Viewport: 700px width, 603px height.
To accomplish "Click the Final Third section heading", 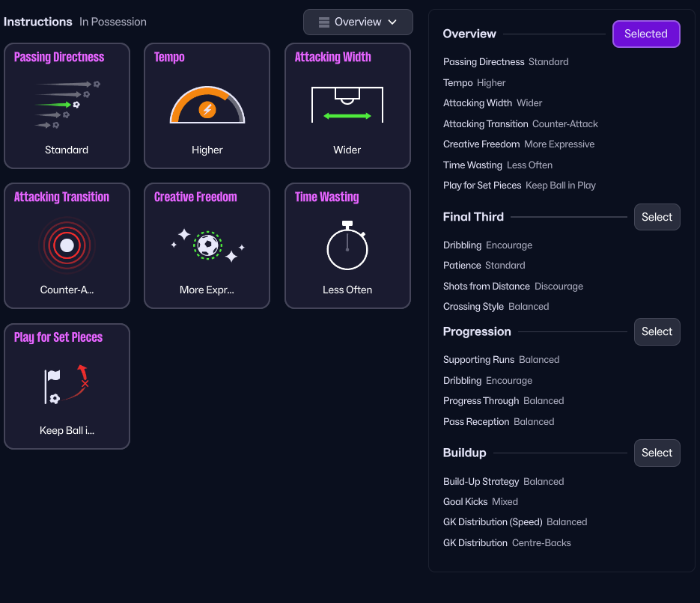I will click(x=473, y=217).
